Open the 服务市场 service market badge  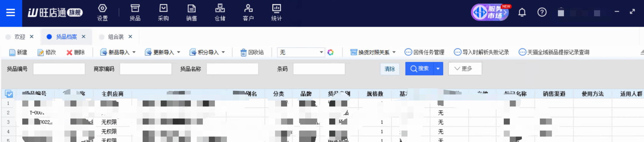490,13
